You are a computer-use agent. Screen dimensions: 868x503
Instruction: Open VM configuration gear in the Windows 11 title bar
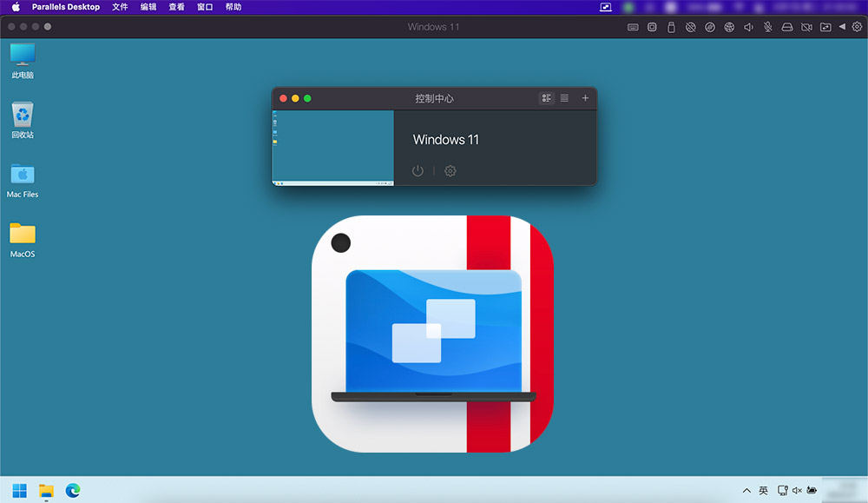pyautogui.click(x=857, y=27)
